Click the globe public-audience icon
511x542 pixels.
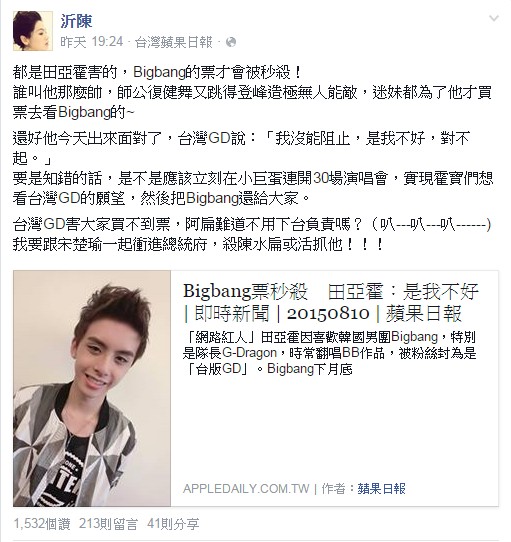231,42
